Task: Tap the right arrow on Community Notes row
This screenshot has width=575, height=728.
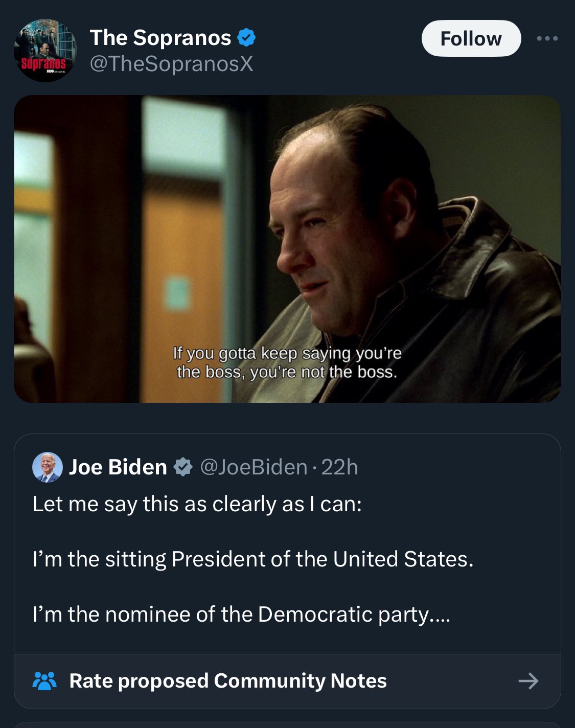Action: pos(528,681)
